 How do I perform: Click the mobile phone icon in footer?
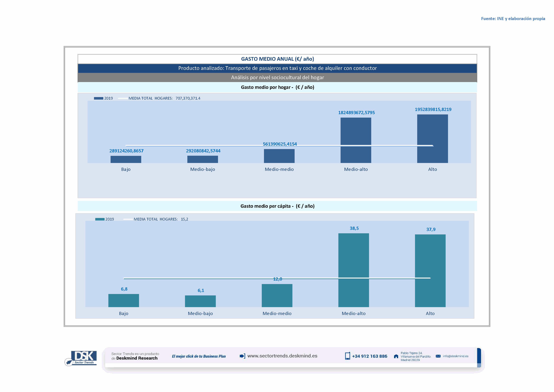point(347,356)
